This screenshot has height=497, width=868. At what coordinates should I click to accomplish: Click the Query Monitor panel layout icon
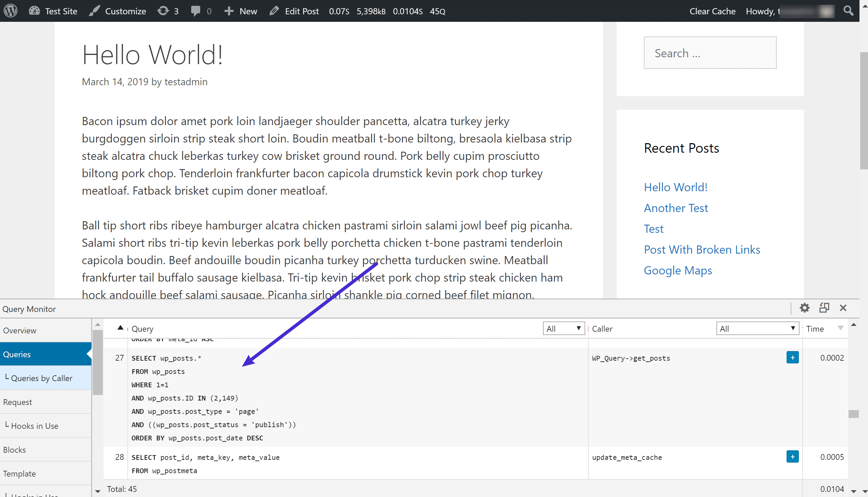coord(824,308)
